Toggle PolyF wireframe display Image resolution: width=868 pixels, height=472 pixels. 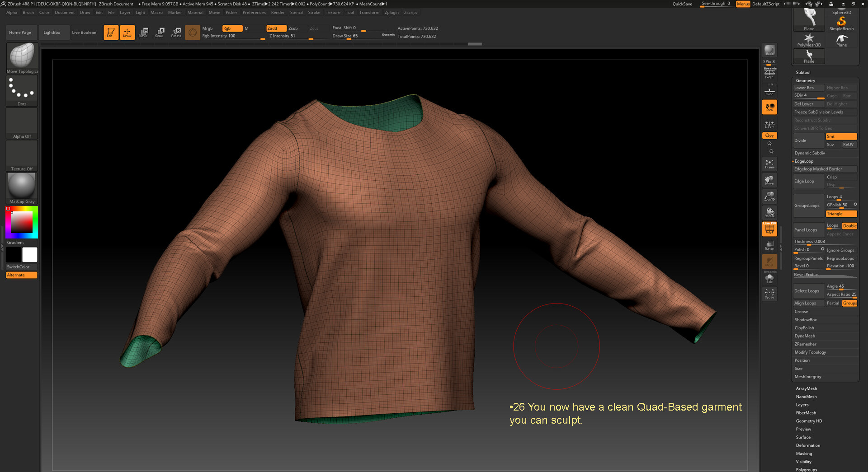pos(769,229)
